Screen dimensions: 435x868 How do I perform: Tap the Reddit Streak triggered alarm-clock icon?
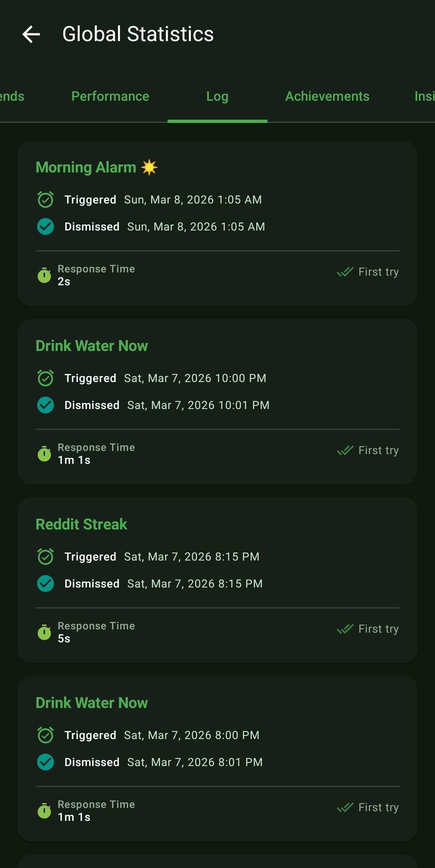pos(46,557)
